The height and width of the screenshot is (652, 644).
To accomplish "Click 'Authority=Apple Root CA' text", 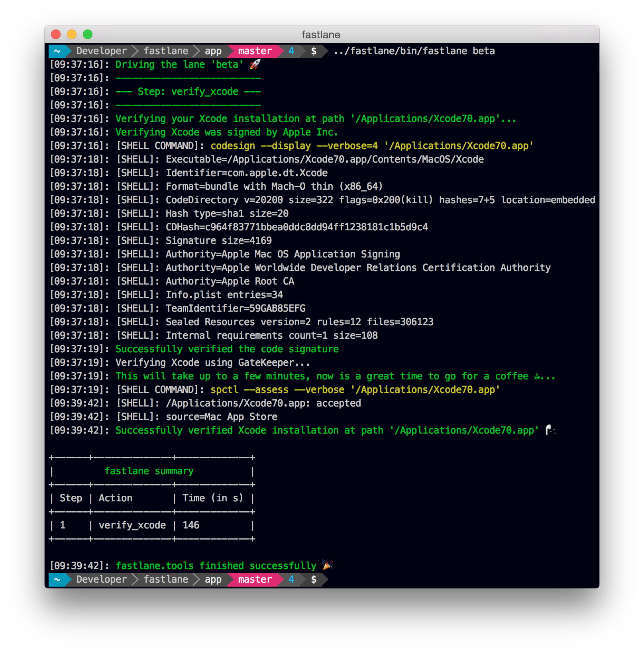I will [230, 281].
